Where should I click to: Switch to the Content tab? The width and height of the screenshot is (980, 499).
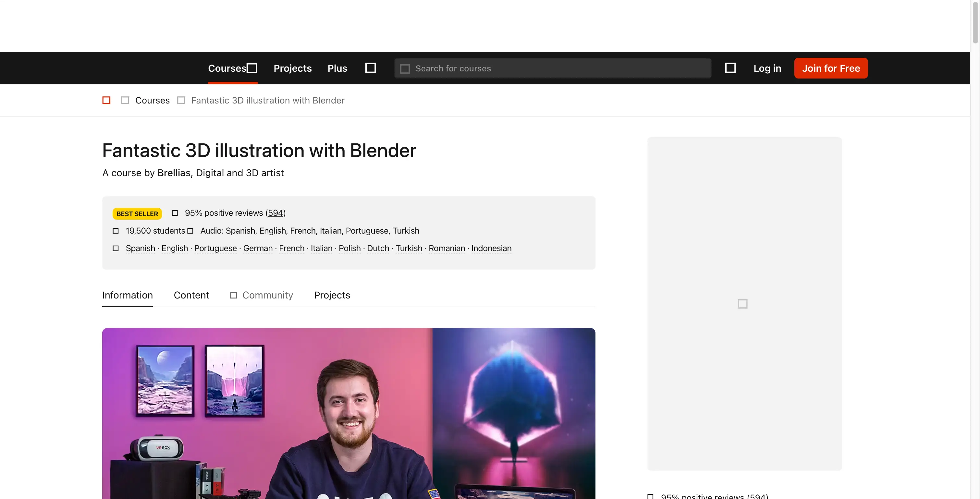(x=191, y=295)
